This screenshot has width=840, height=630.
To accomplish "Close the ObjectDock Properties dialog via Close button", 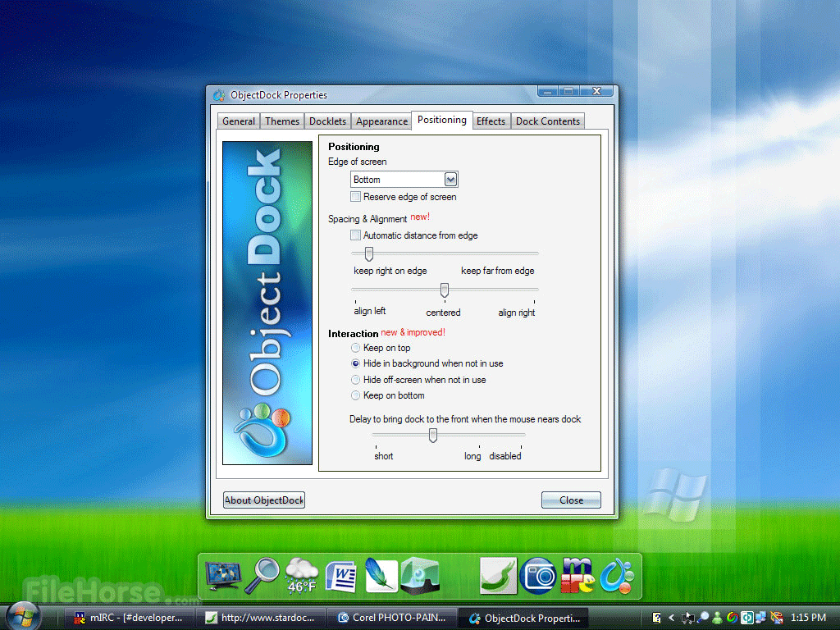I will (571, 500).
